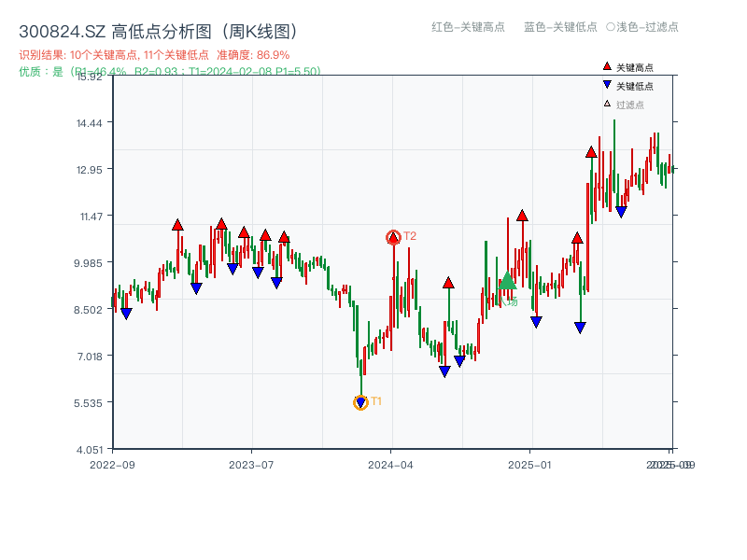Click the 红色-关键高点 header legend text
The width and height of the screenshot is (747, 560).
point(468,27)
